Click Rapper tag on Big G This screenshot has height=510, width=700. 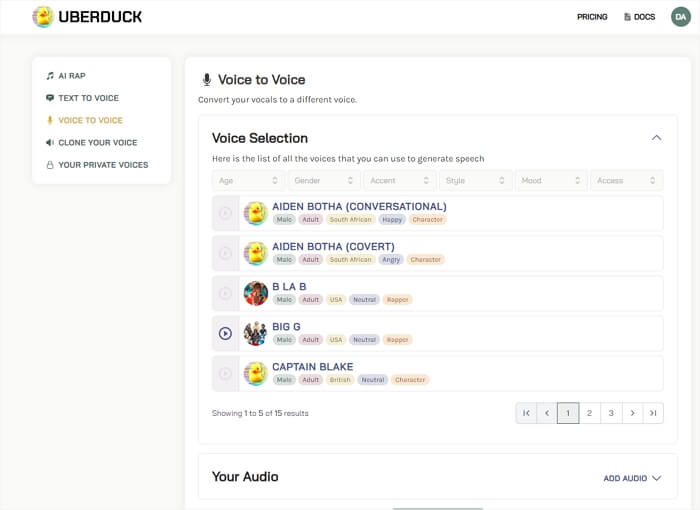[398, 340]
